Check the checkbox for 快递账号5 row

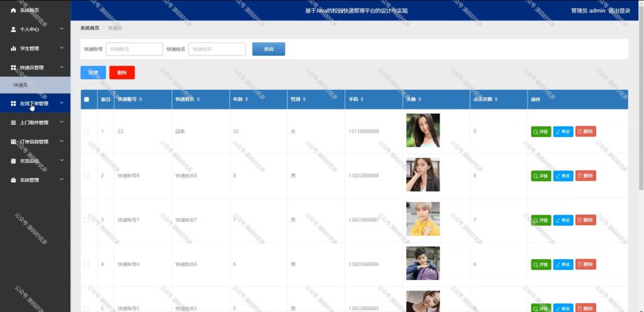(86, 308)
